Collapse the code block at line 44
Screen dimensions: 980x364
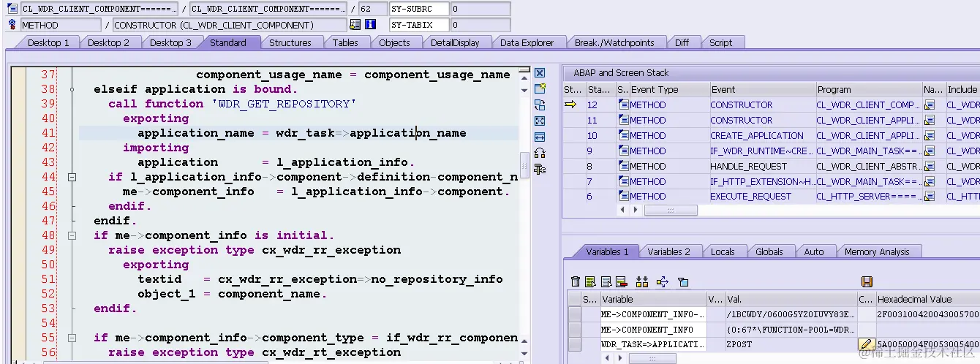pos(72,177)
